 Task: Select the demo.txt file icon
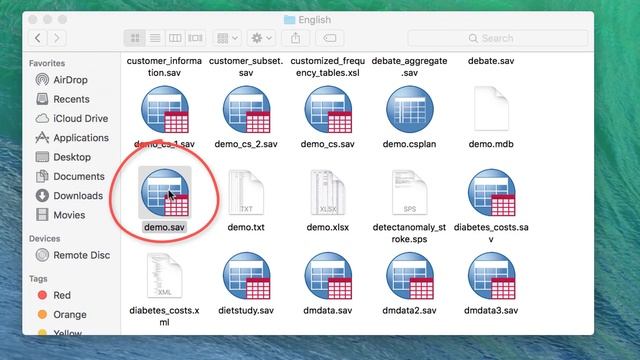coord(246,193)
